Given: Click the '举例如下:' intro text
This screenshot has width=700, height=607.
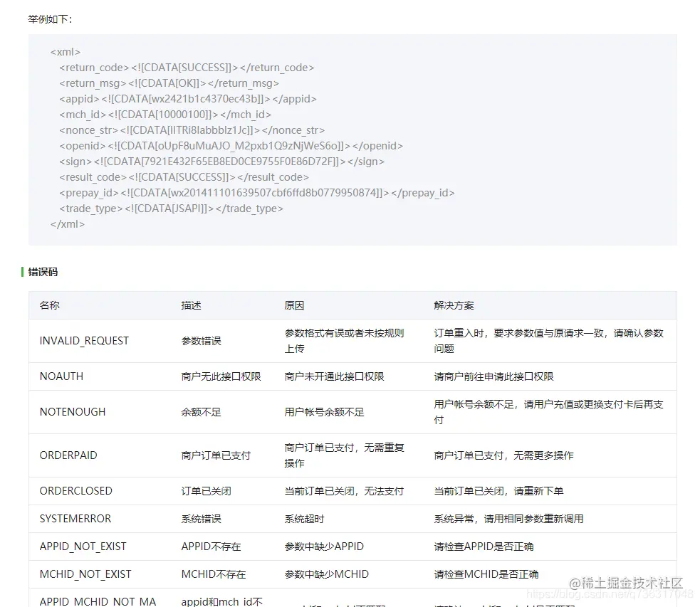Looking at the screenshot, I should click(50, 19).
